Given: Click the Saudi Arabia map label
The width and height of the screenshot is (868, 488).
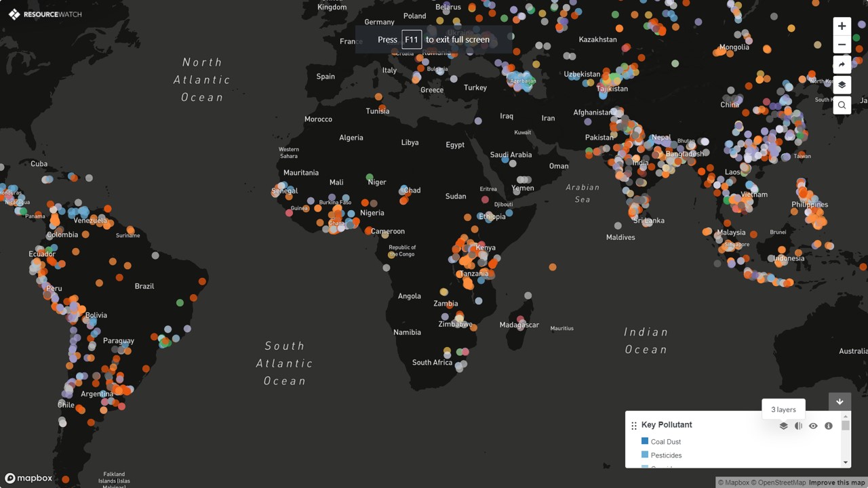Looking at the screenshot, I should pos(511,155).
